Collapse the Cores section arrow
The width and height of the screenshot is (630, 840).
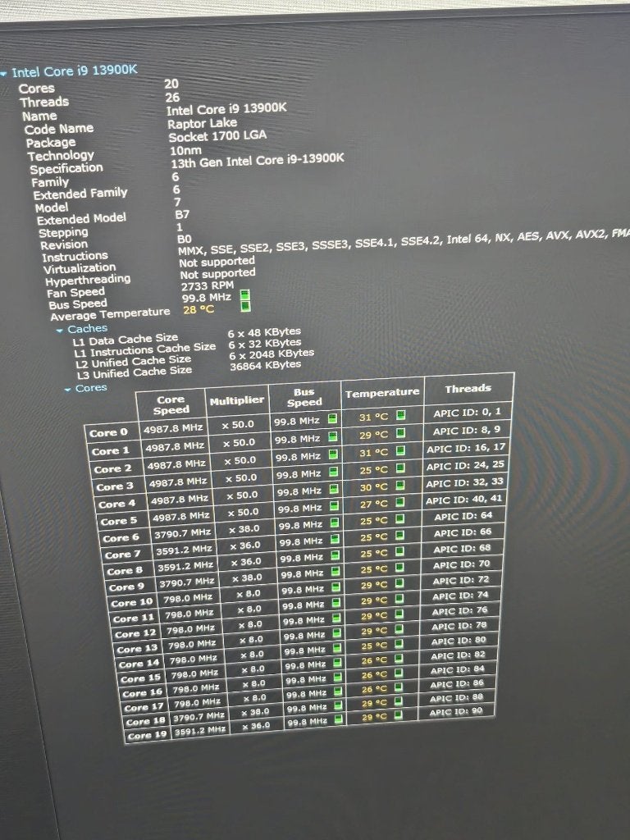pyautogui.click(x=67, y=390)
